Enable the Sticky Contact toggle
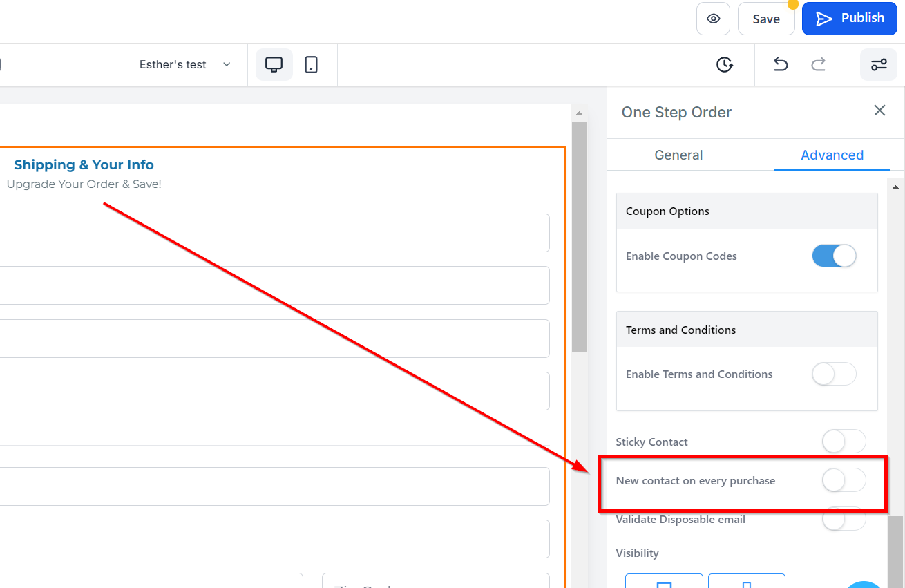 pos(844,442)
